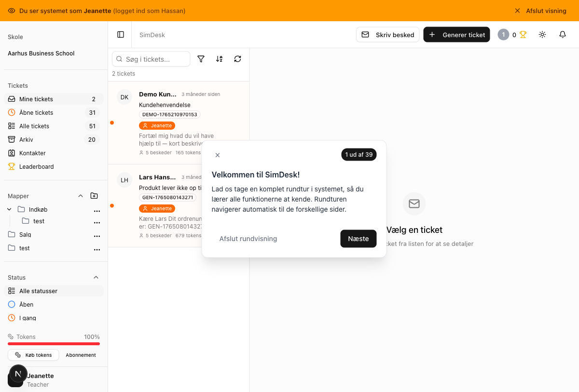Collapse the Status section
The width and height of the screenshot is (579, 392).
(x=96, y=277)
